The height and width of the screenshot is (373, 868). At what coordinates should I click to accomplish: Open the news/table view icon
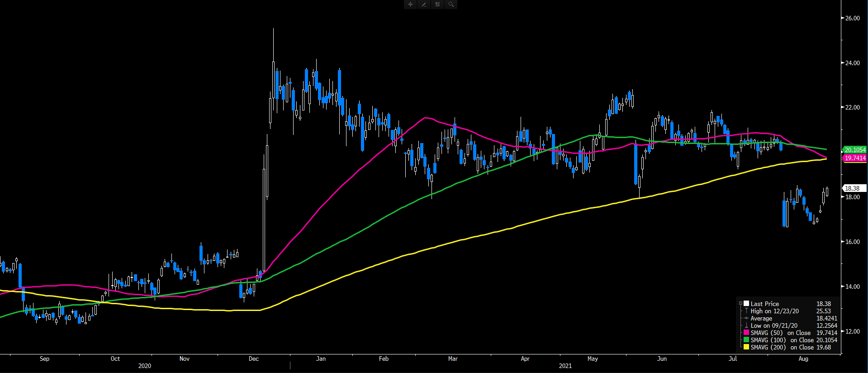click(x=437, y=5)
